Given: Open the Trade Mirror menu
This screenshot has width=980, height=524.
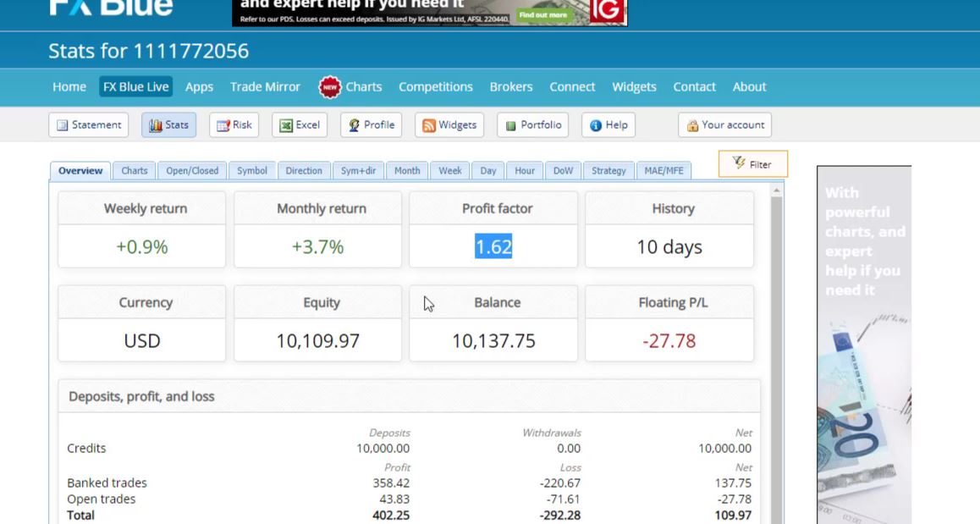Looking at the screenshot, I should click(265, 86).
